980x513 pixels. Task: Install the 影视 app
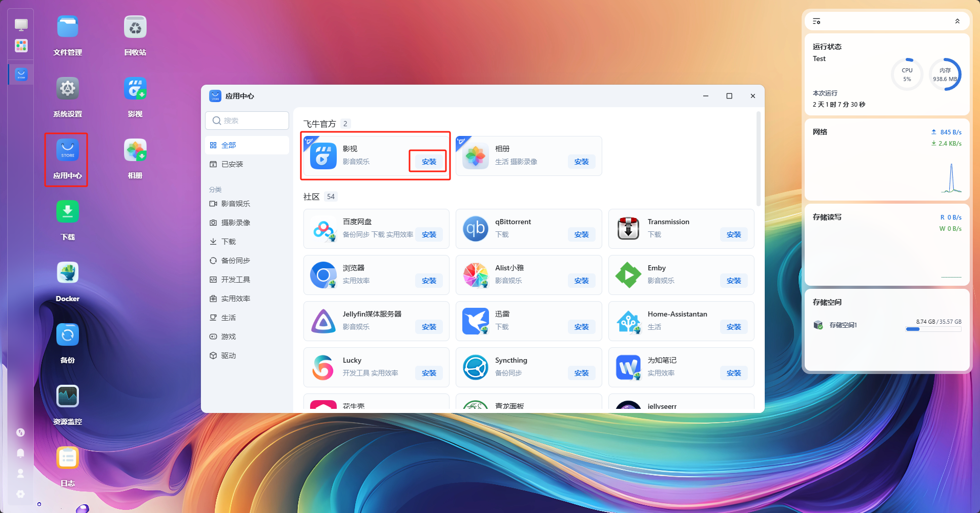tap(429, 162)
